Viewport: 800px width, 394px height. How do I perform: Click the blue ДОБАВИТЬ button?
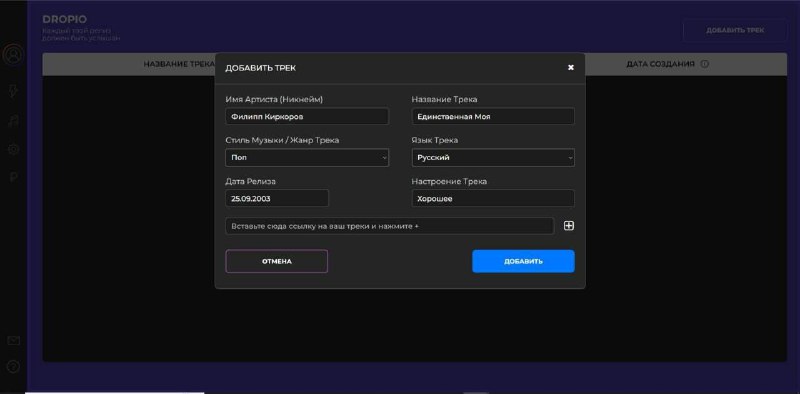(x=523, y=261)
